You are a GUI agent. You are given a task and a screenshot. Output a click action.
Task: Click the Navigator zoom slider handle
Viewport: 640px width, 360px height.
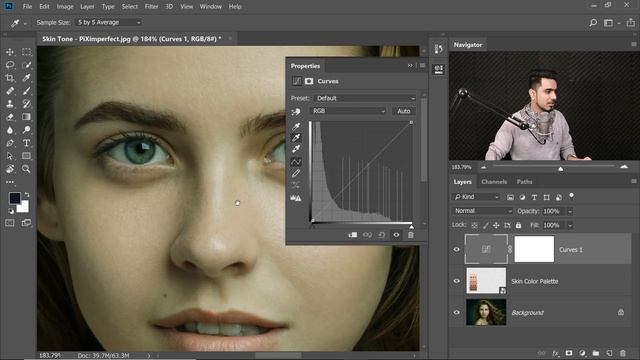(560, 168)
